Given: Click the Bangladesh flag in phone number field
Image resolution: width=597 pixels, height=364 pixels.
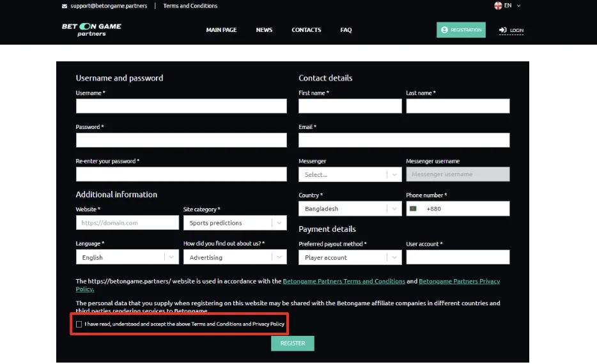Looking at the screenshot, I should coord(413,209).
